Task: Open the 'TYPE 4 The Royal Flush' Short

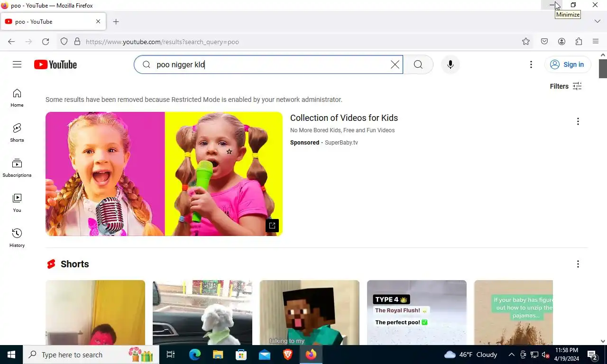Action: (417, 312)
